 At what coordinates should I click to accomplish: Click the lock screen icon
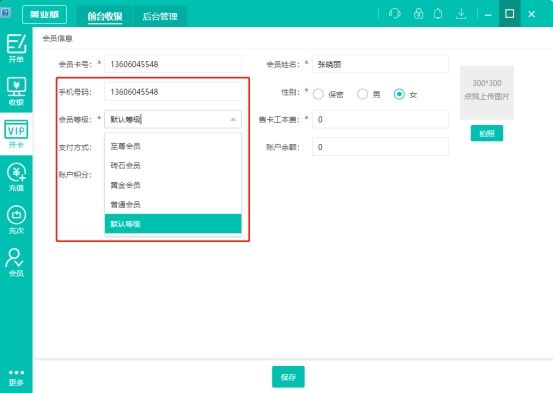(418, 14)
